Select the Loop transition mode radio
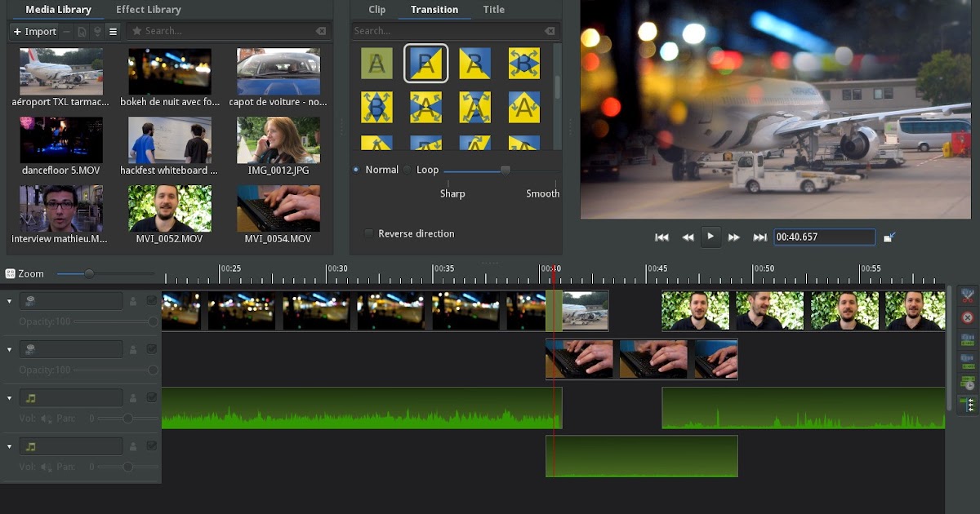The image size is (980, 514). click(x=408, y=170)
